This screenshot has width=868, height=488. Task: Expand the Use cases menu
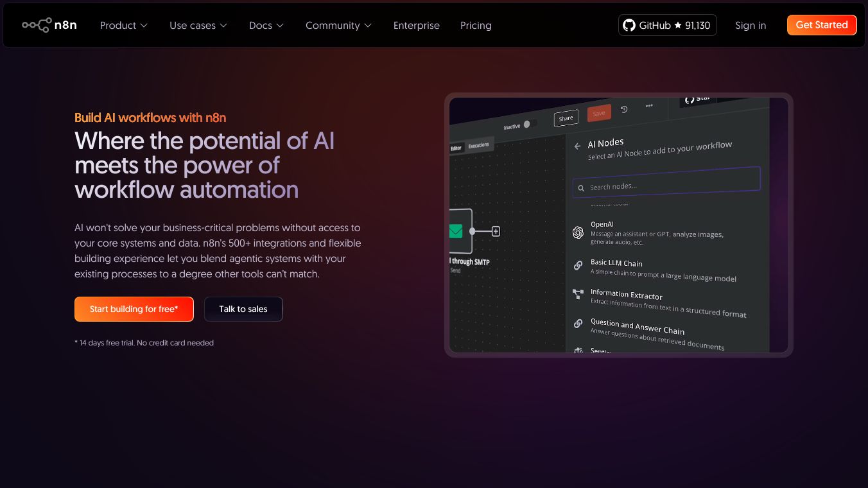[198, 25]
